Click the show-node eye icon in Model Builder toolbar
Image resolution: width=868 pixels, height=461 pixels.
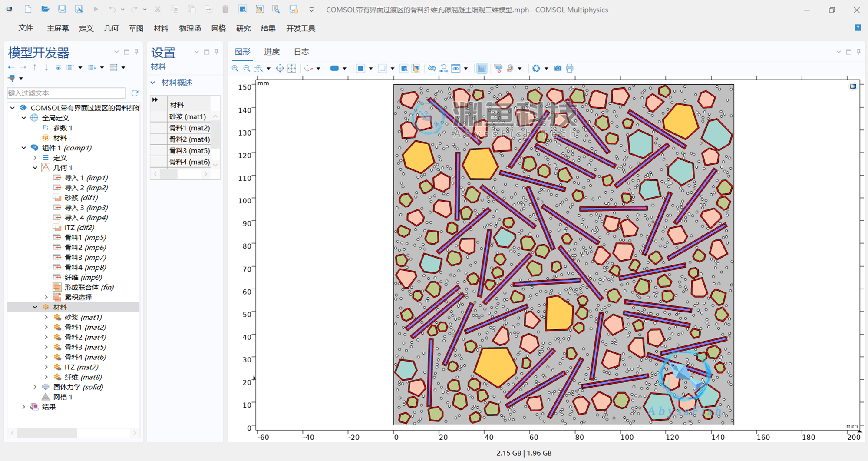(x=58, y=67)
